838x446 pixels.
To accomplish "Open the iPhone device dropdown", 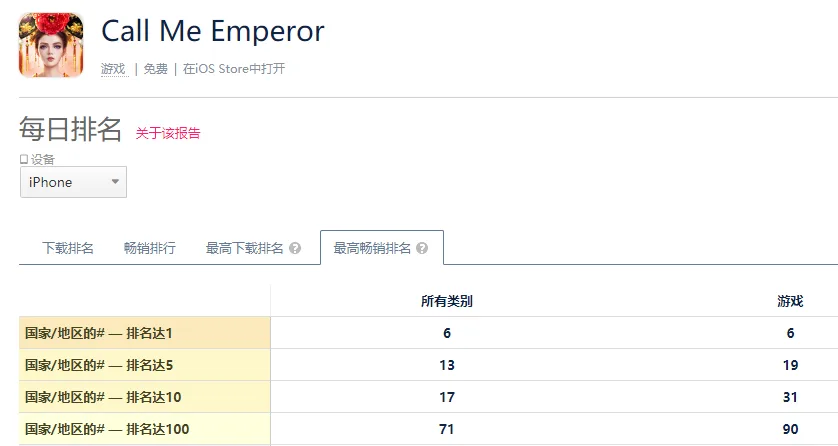I will (x=73, y=182).
